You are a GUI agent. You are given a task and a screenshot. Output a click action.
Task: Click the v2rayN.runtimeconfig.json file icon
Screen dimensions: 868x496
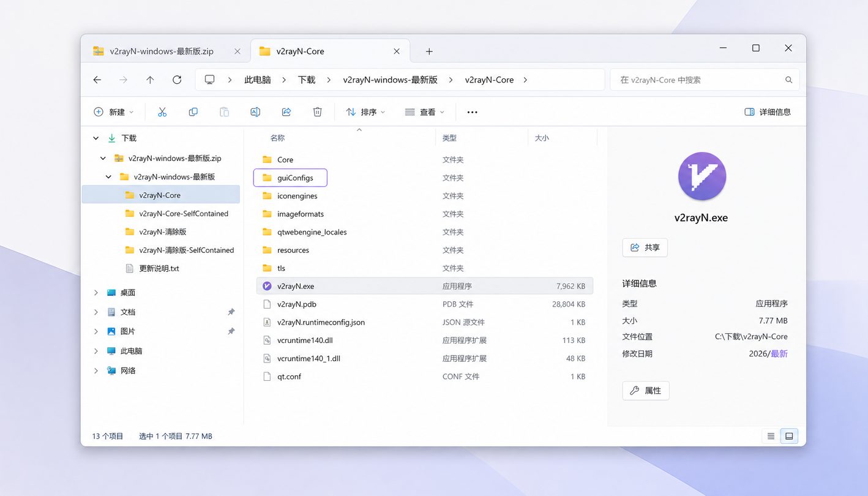click(267, 322)
